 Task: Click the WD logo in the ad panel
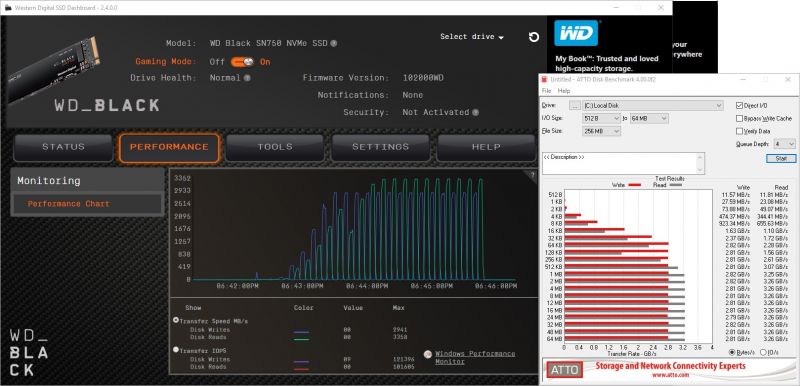[576, 33]
